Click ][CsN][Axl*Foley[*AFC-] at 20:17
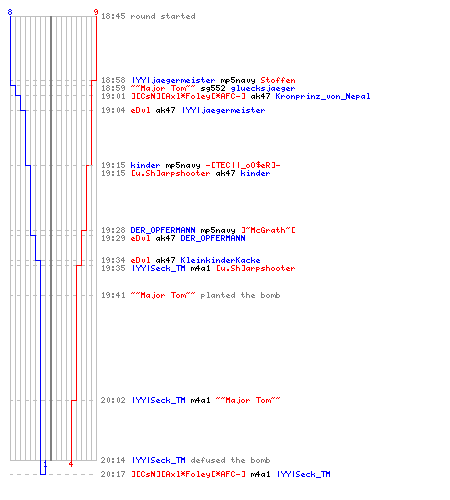Image resolution: width=450 pixels, height=500 pixels. tap(188, 474)
